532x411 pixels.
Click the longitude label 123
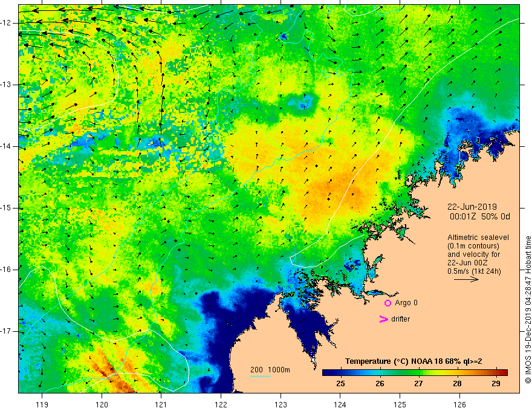click(281, 404)
